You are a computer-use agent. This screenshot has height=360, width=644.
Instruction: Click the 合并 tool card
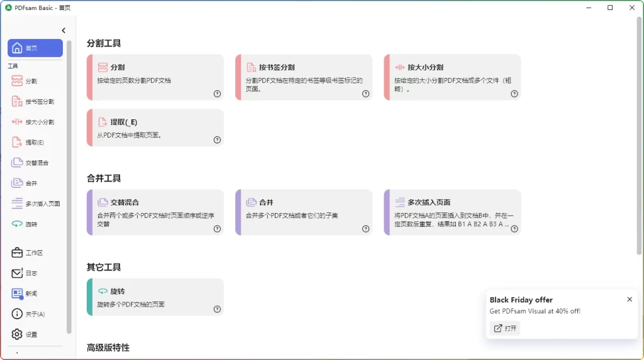[x=304, y=212]
